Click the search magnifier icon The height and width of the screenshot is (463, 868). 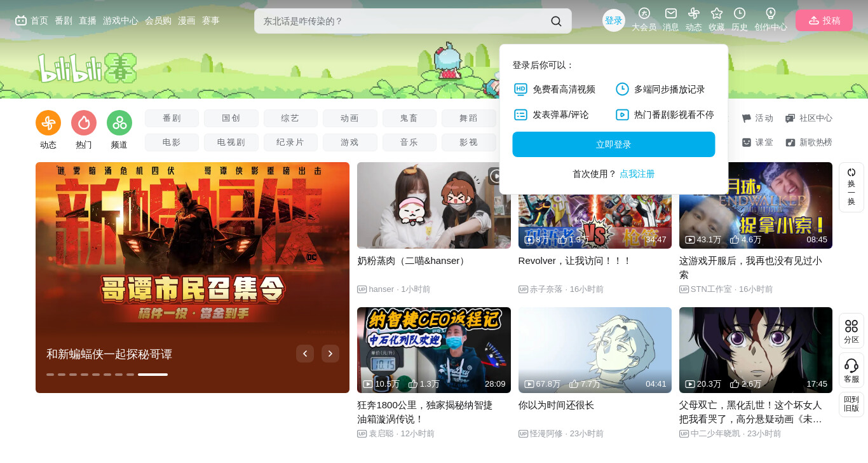[x=556, y=21]
